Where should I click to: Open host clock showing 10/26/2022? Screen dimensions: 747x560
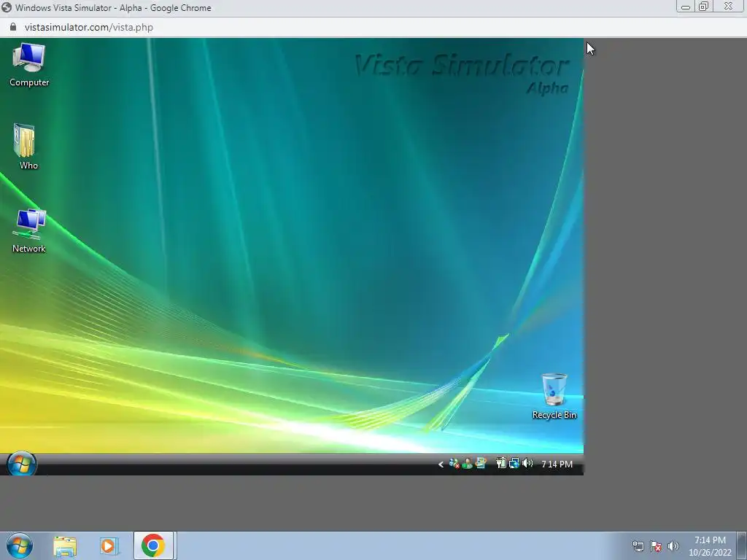point(710,546)
